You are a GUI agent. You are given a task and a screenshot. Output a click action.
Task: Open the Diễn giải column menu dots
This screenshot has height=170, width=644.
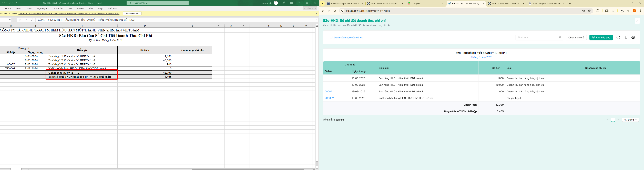[x=475, y=68]
